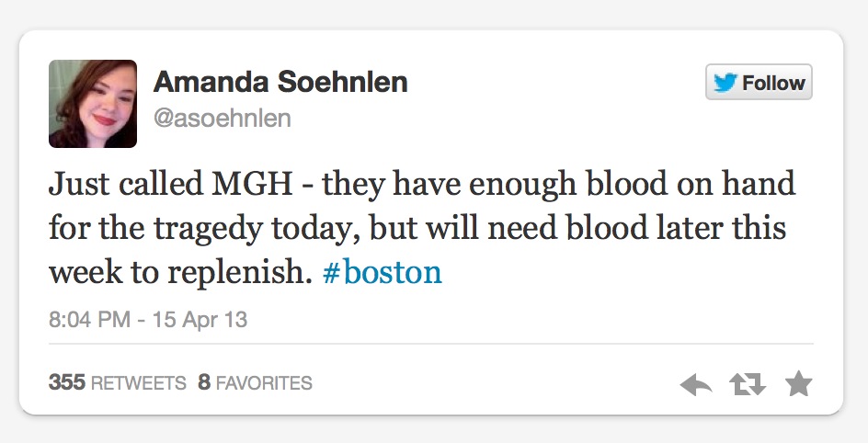The image size is (868, 443).
Task: Click the FAVORITES label
Action: (x=264, y=382)
